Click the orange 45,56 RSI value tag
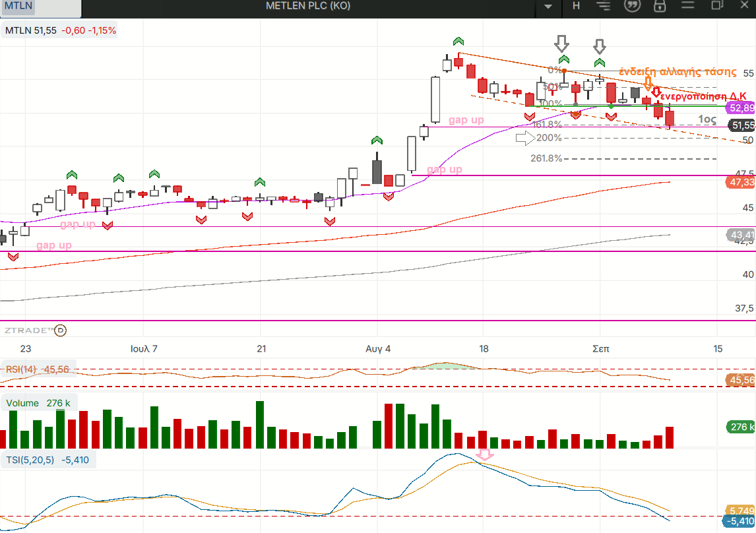Image resolution: width=756 pixels, height=533 pixels. tap(741, 380)
